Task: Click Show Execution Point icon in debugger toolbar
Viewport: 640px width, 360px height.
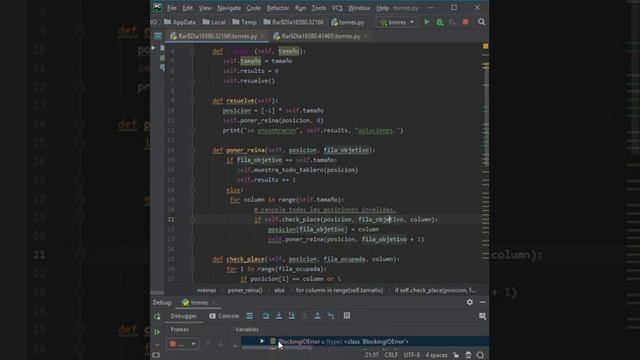Action: point(249,316)
